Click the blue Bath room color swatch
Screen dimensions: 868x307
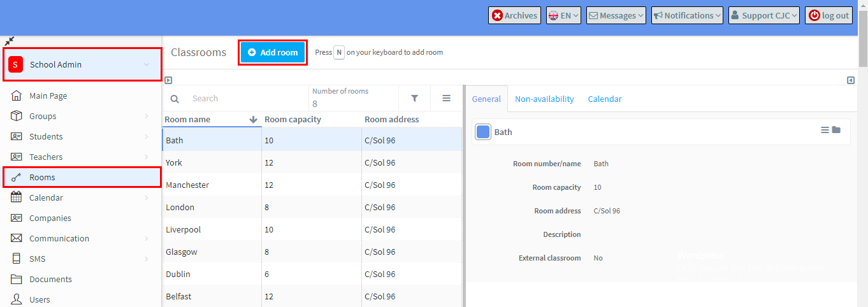point(484,132)
